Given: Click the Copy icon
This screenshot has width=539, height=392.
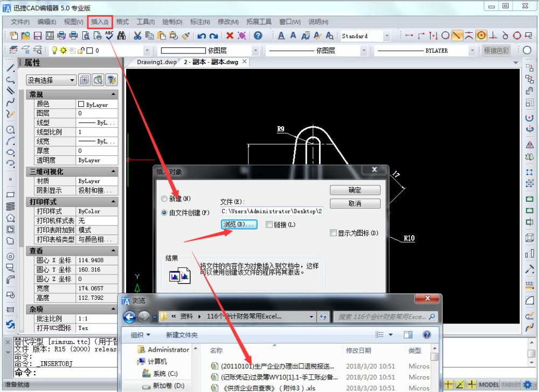Looking at the screenshot, I should [149, 36].
